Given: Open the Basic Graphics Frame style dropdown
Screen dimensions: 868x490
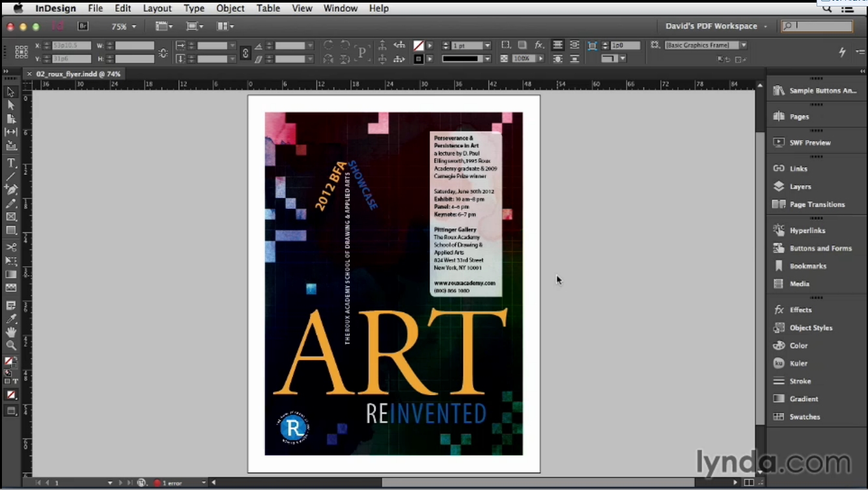Looking at the screenshot, I should pos(743,45).
